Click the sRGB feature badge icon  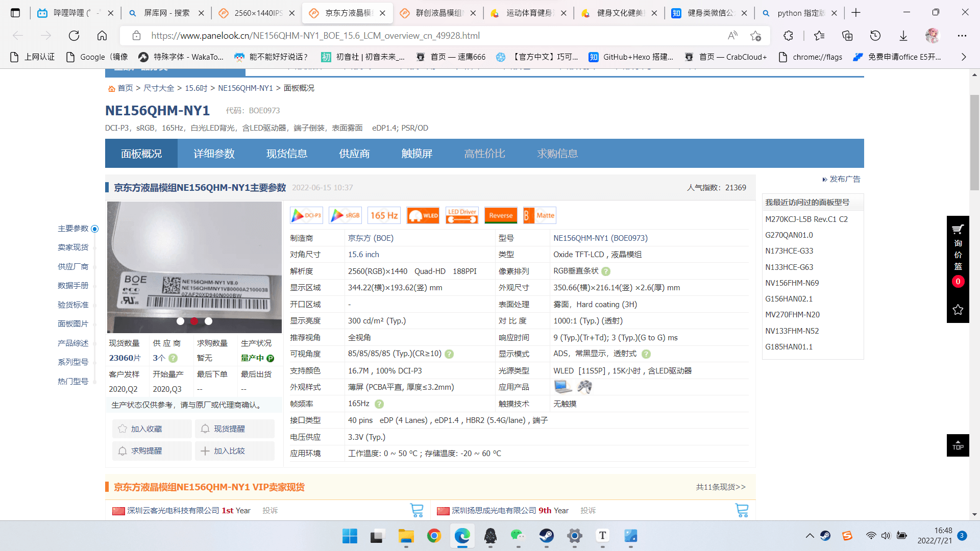pyautogui.click(x=345, y=216)
